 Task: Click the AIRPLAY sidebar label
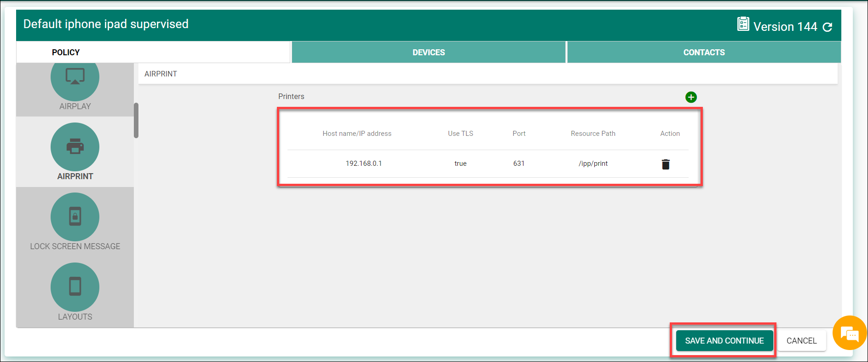(x=75, y=106)
